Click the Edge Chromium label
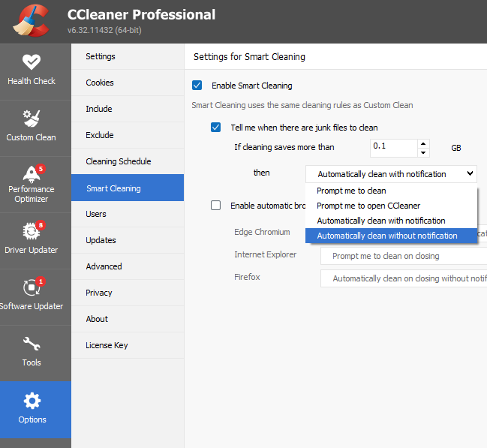Screen dimensions: 487x448 262,232
